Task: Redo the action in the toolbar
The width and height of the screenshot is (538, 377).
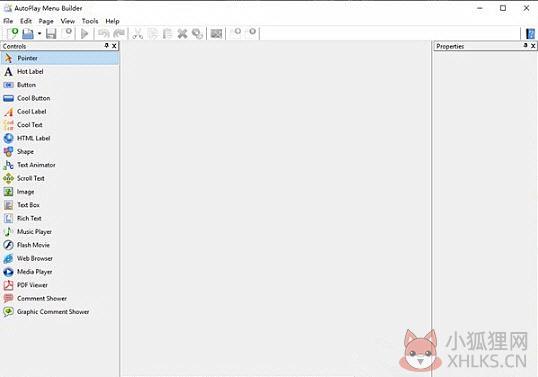Action: pyautogui.click(x=119, y=34)
